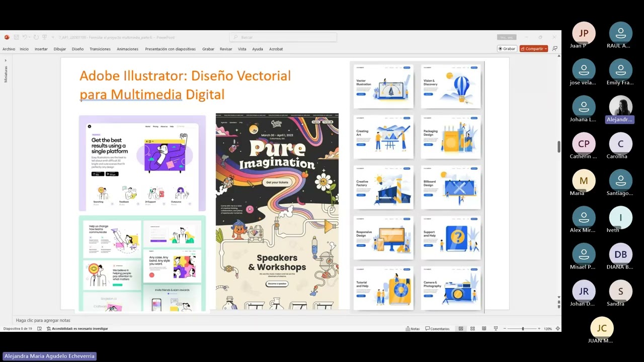Open accessibility checker from status bar
Screen dimensions: 644x362
click(77, 329)
